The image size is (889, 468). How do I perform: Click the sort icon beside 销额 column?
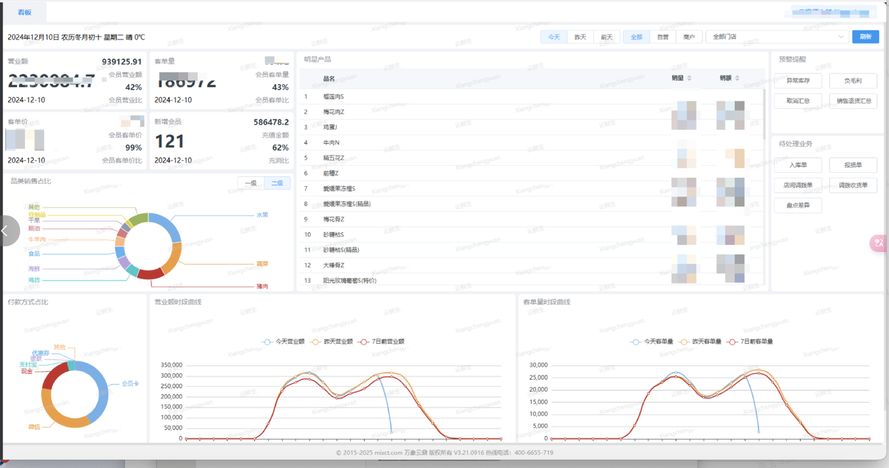tap(735, 78)
